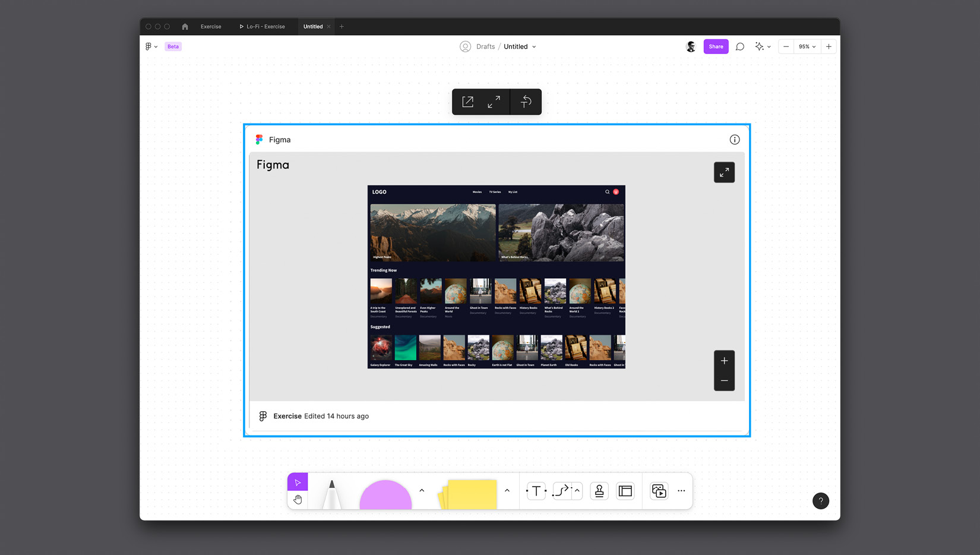Open the zoom percentage dropdown
The width and height of the screenshot is (980, 555).
click(807, 46)
